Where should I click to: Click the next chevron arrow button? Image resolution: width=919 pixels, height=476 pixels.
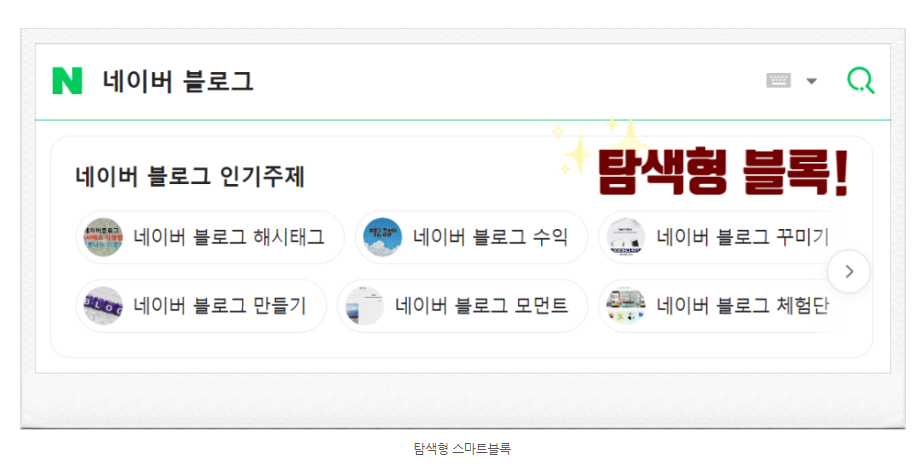[x=849, y=271]
